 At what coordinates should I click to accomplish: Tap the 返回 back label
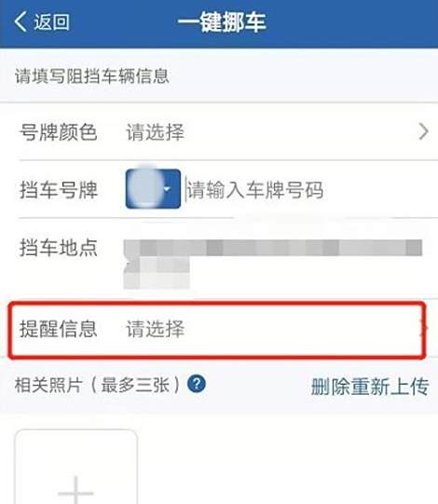[52, 21]
